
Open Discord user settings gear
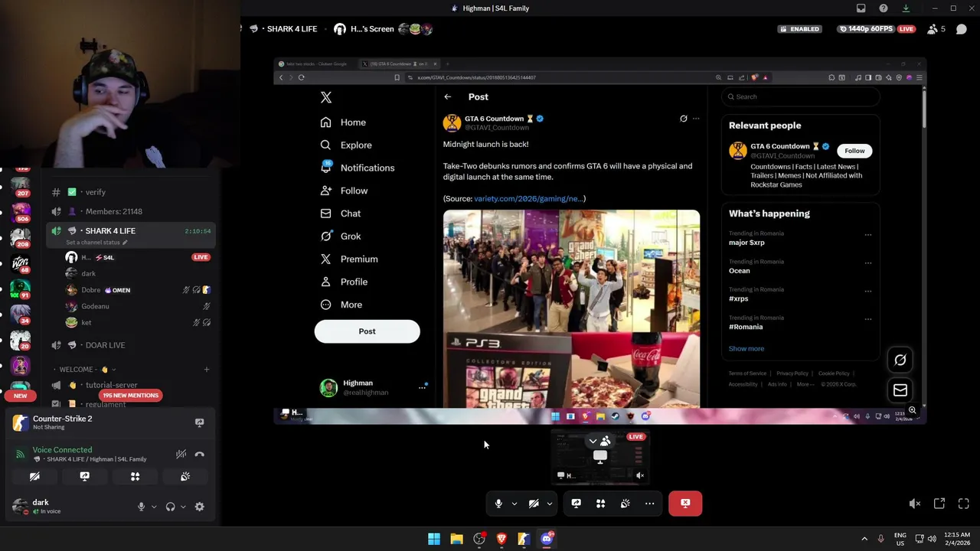click(x=200, y=507)
